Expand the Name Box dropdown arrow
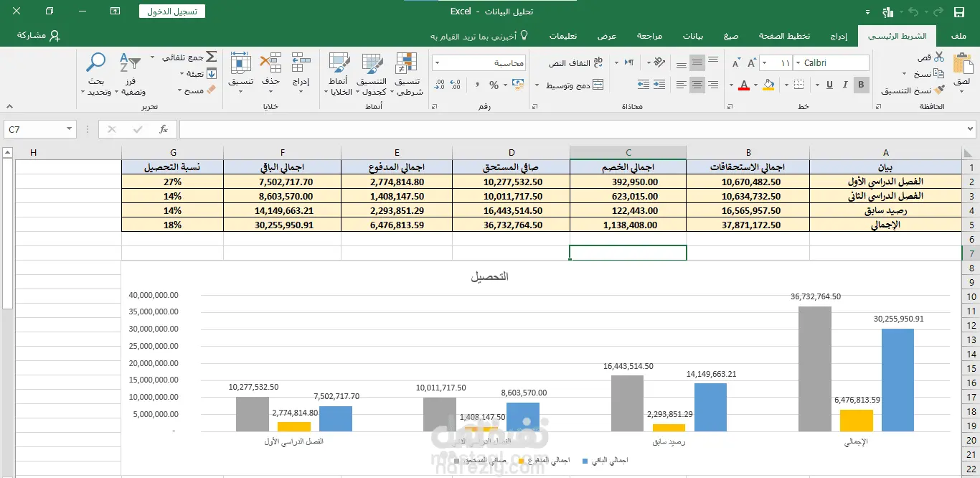The image size is (980, 478). [x=70, y=129]
